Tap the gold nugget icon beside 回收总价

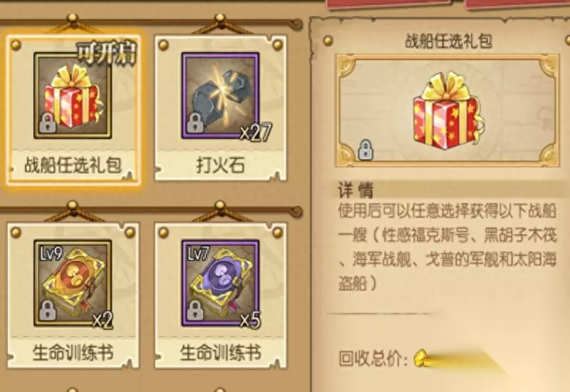point(421,358)
